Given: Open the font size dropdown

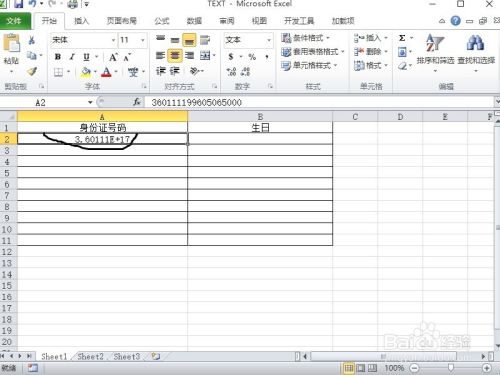Looking at the screenshot, I should coord(143,40).
